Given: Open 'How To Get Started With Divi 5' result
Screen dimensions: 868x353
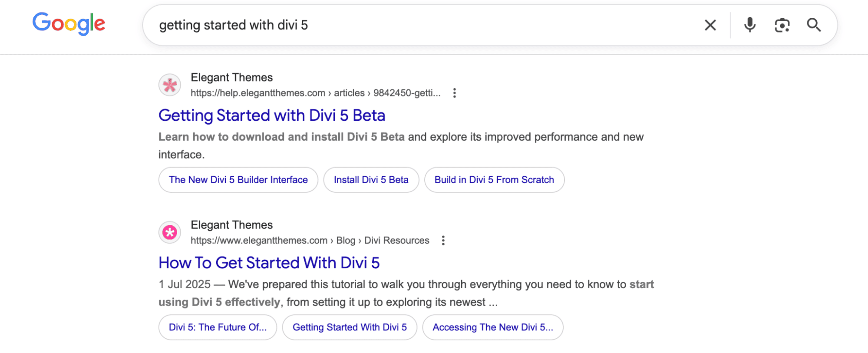Looking at the screenshot, I should (x=269, y=263).
